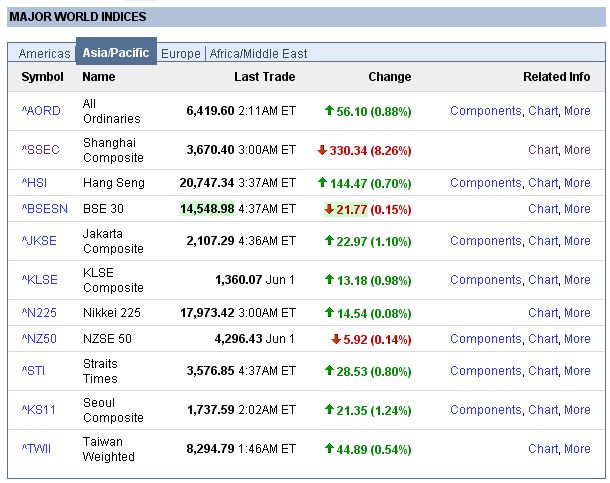Click the Shanghai Composite red down arrow
Screen dimensions: 610x483
322,150
